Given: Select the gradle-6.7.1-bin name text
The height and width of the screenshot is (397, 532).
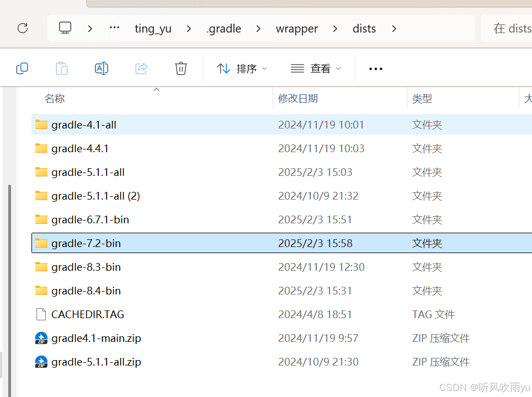Looking at the screenshot, I should [91, 219].
